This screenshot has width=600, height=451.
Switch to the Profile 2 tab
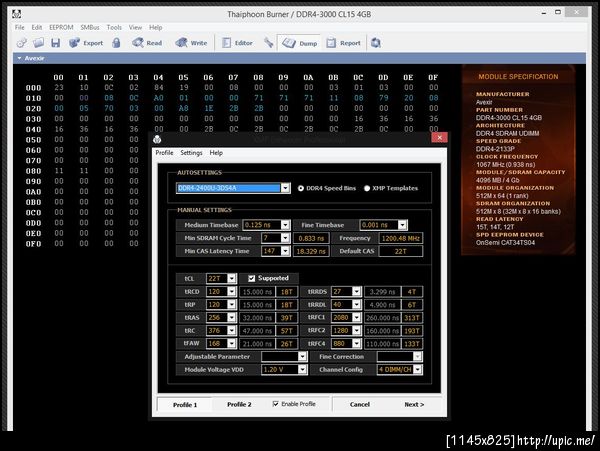[239, 404]
